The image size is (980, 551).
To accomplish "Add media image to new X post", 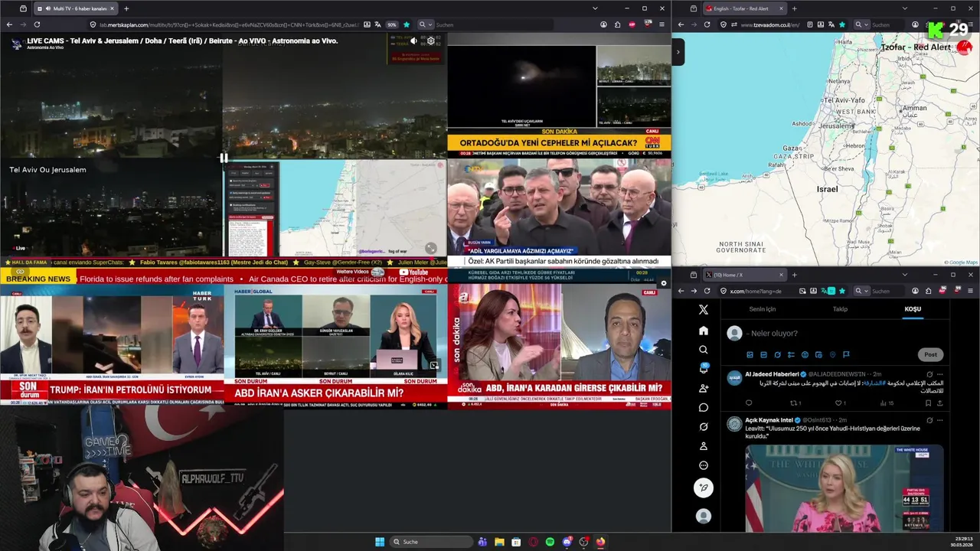I will [750, 354].
